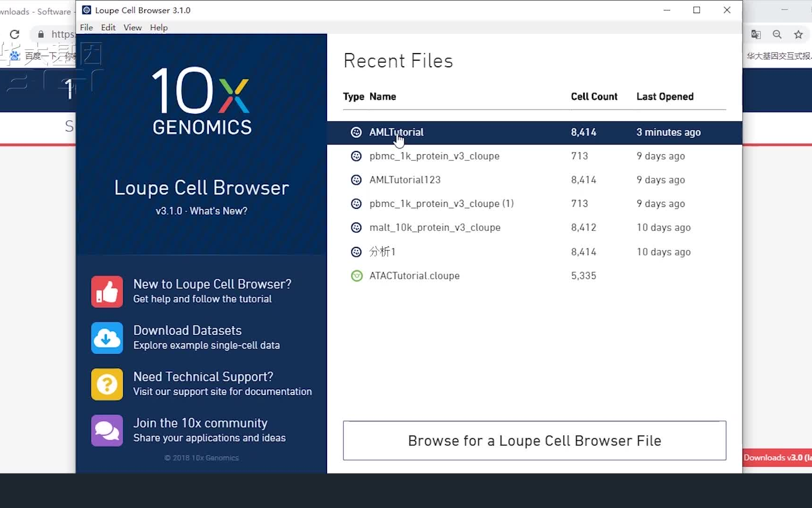812x508 pixels.
Task: Click Browse for a Loupe Cell Browser File
Action: (535, 441)
